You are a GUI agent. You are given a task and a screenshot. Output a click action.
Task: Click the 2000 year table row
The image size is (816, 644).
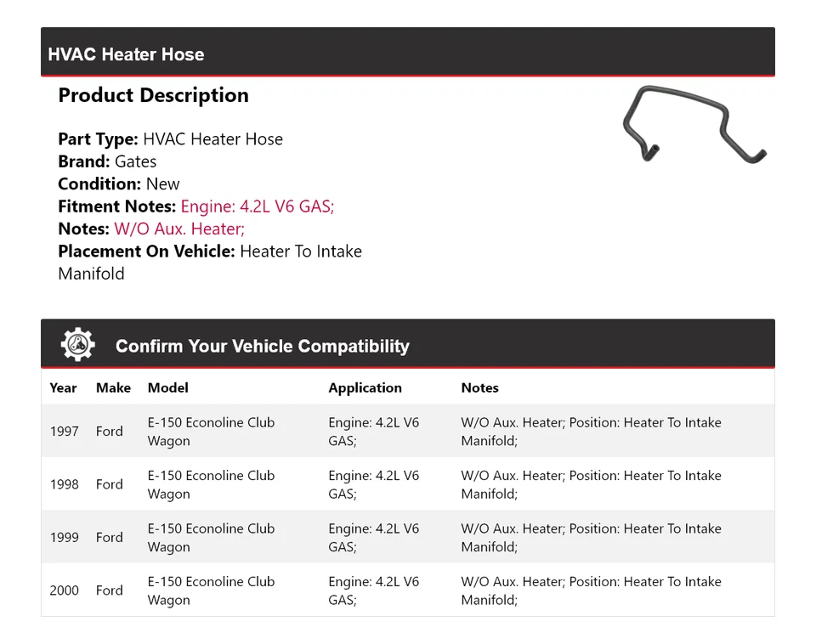(408, 590)
